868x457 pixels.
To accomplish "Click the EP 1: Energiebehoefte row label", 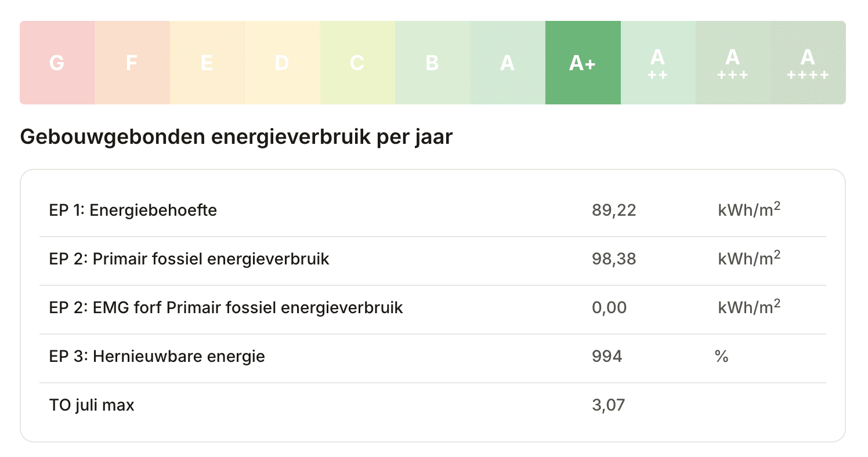I will (133, 210).
